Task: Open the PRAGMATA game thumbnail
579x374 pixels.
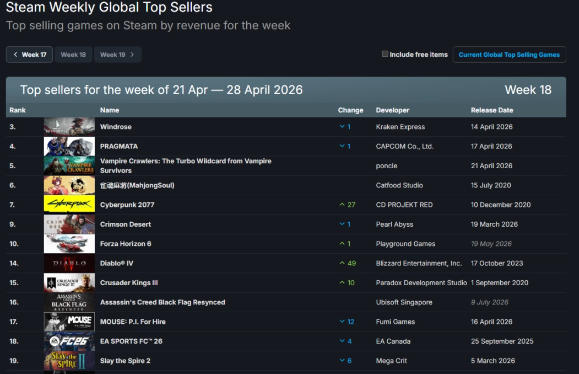Action: pos(69,146)
